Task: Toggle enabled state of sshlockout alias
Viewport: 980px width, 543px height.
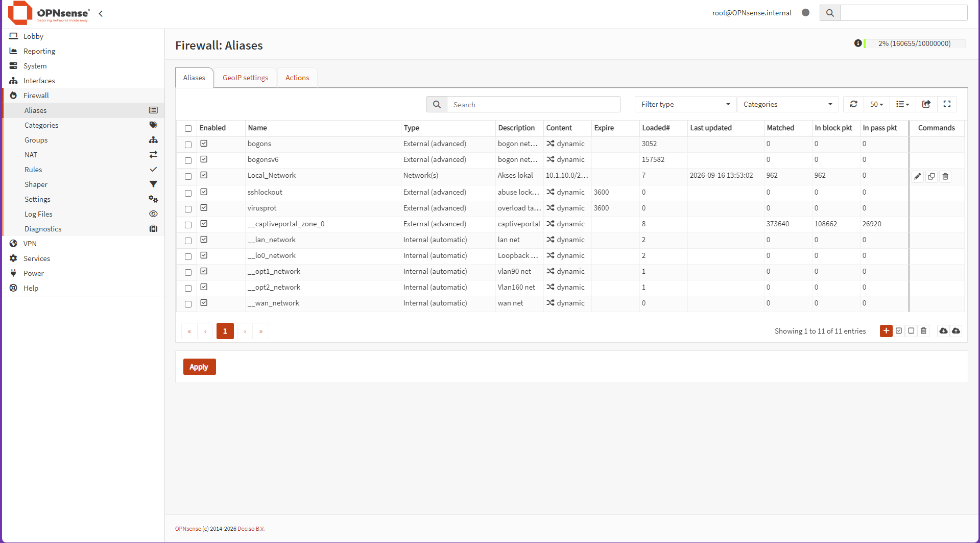Action: [x=204, y=192]
